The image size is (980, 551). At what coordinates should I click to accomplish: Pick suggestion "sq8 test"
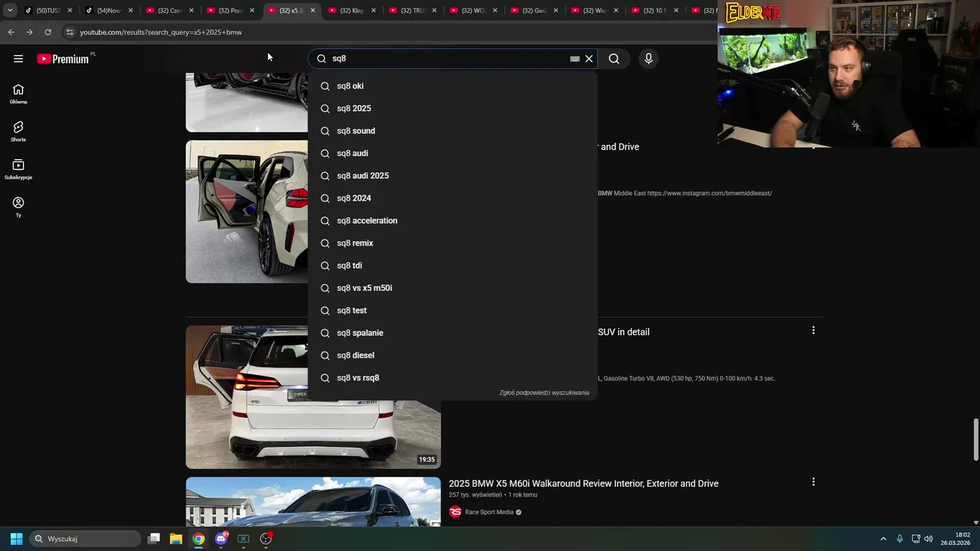click(x=452, y=311)
